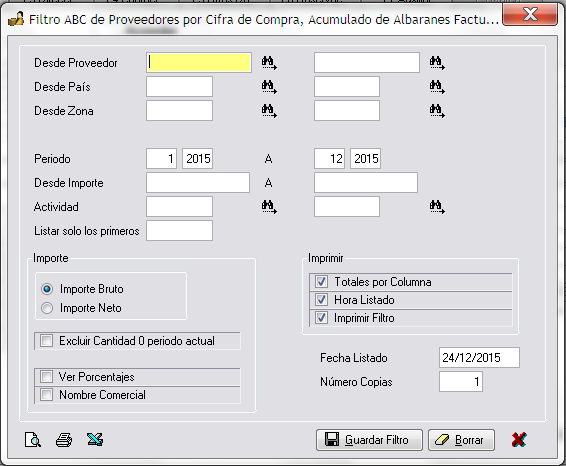The height and width of the screenshot is (466, 566).
Task: Open zone lookup next to Desde Zona
Action: tap(269, 111)
